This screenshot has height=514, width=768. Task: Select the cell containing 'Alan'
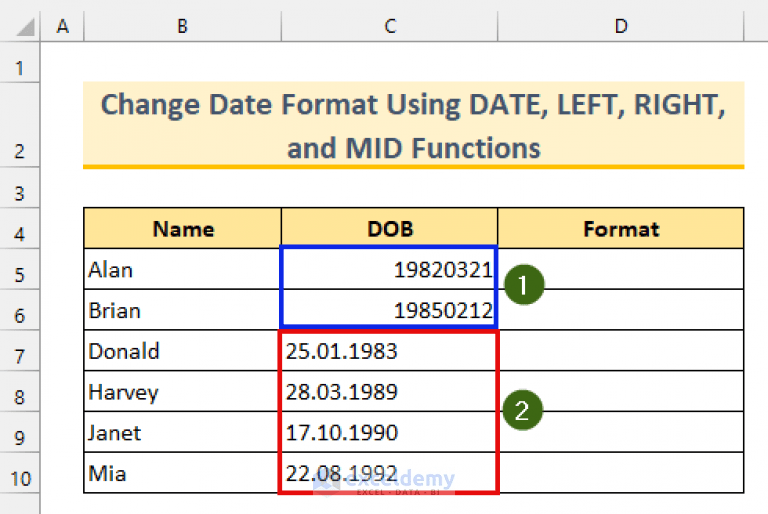[183, 269]
